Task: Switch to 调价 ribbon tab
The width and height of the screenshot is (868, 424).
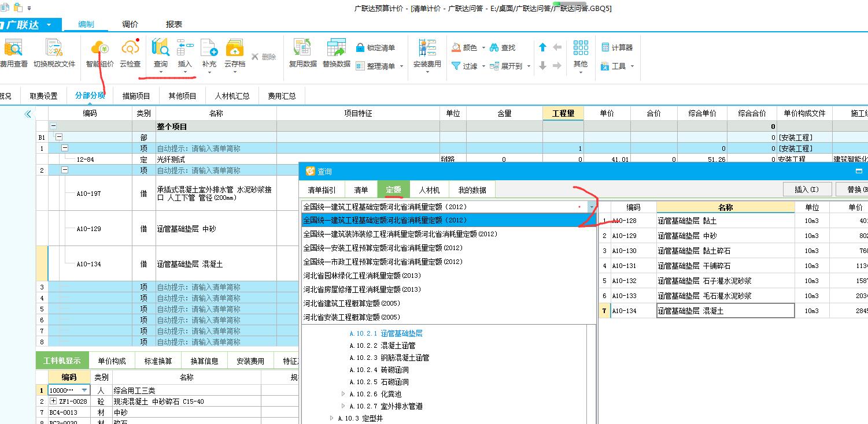Action: coord(130,24)
